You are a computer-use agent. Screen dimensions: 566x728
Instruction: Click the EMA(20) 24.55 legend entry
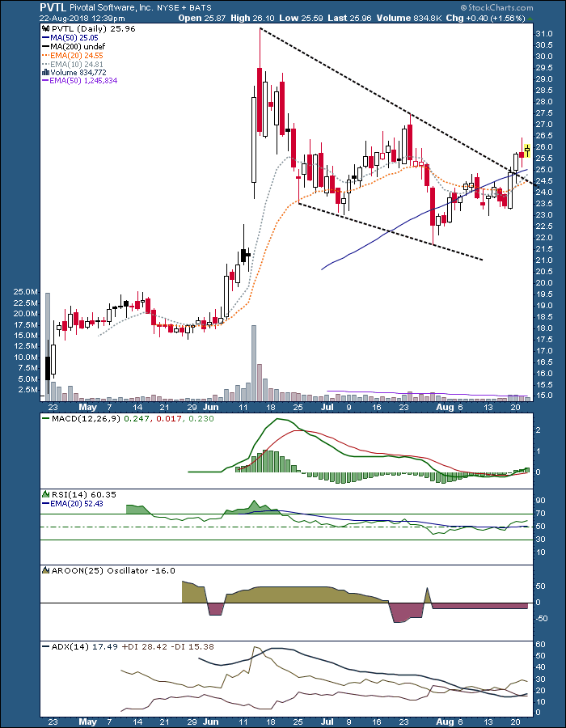(x=77, y=55)
